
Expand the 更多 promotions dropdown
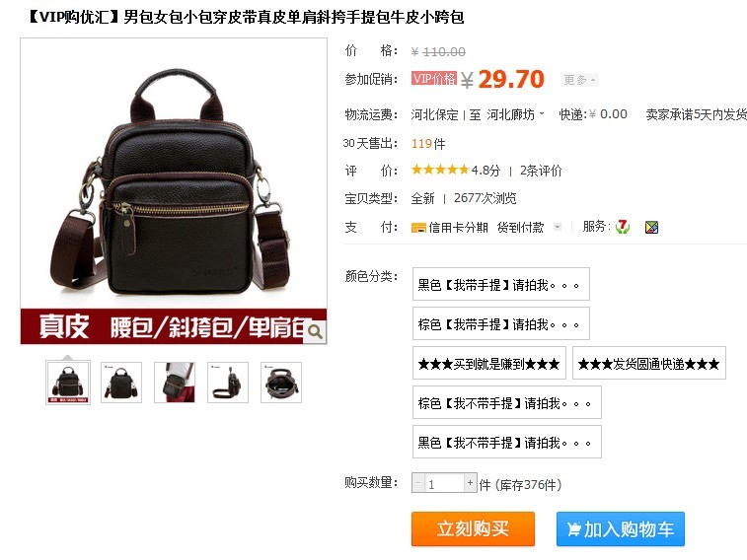point(579,80)
